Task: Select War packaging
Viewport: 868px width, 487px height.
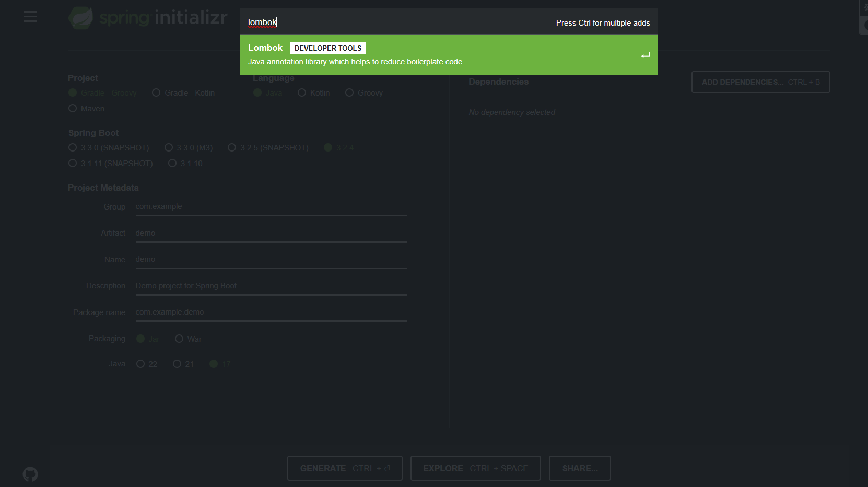Action: coord(188,339)
